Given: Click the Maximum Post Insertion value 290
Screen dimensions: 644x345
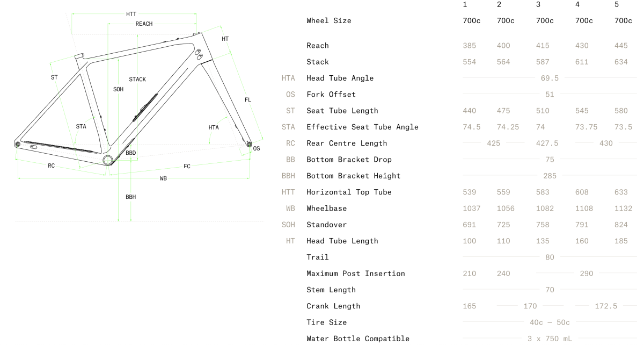Looking at the screenshot, I should pyautogui.click(x=587, y=274).
